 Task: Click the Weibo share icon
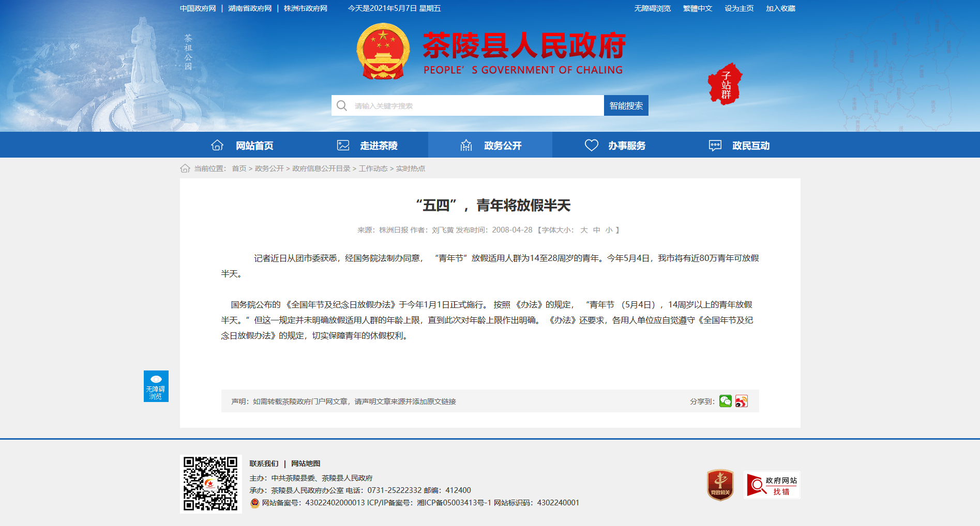pyautogui.click(x=741, y=401)
